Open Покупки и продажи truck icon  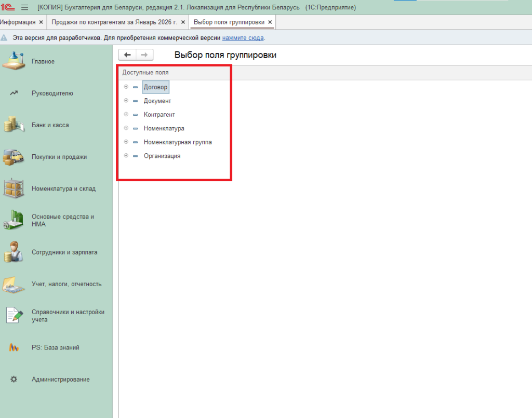14,157
